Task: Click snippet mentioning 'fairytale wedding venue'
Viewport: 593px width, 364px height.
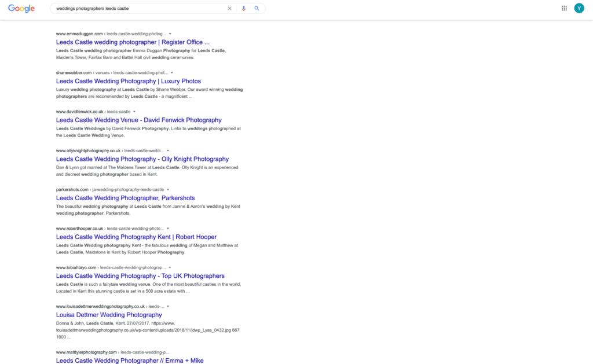Action: tap(149, 288)
